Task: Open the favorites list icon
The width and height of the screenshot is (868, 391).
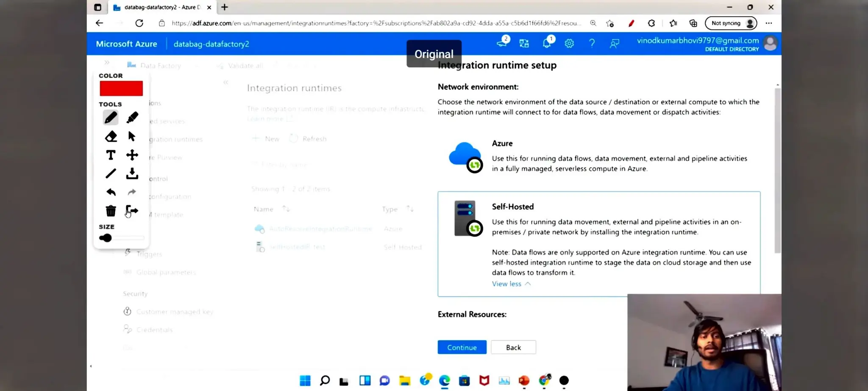Action: point(673,23)
